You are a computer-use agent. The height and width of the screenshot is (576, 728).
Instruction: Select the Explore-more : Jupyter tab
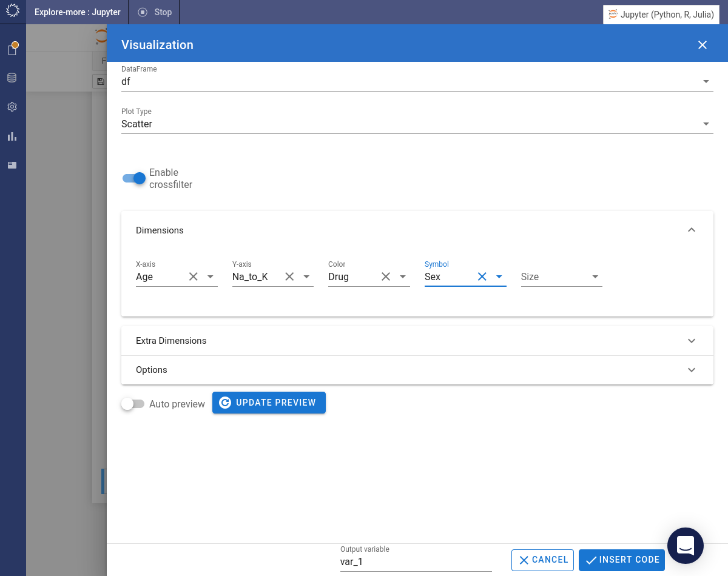pyautogui.click(x=78, y=12)
